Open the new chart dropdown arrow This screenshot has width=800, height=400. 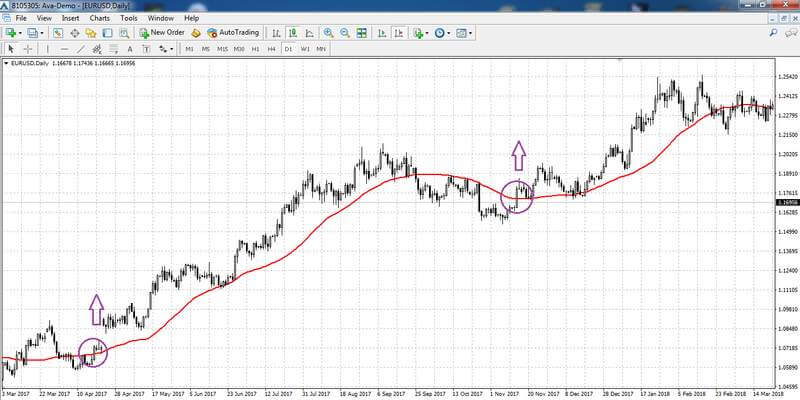[x=20, y=33]
